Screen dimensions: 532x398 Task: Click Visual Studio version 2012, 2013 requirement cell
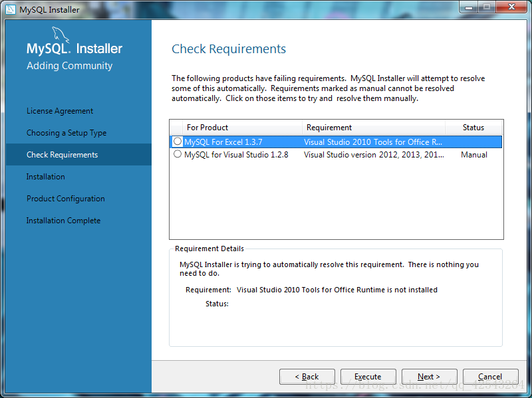coord(374,155)
